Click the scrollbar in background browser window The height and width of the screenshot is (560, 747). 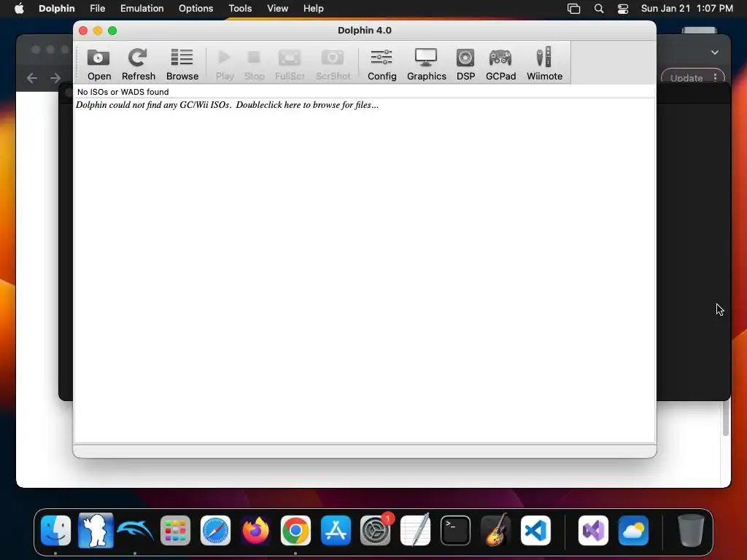coord(726,418)
